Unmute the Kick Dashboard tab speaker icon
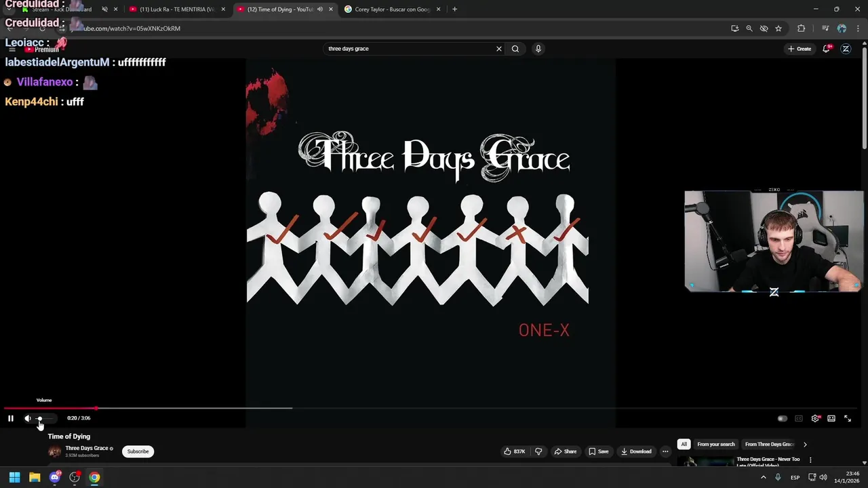 (x=104, y=9)
